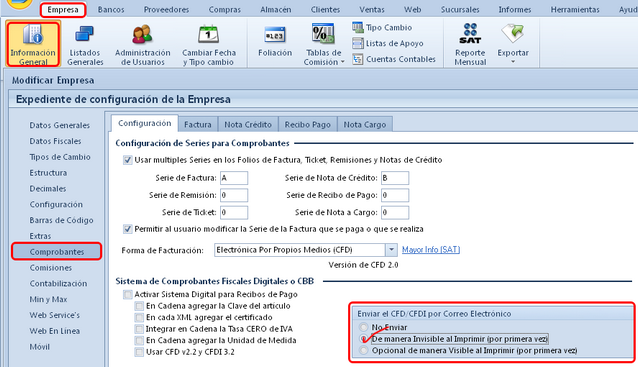
Task: Switch to the Factura tab
Action: click(198, 125)
